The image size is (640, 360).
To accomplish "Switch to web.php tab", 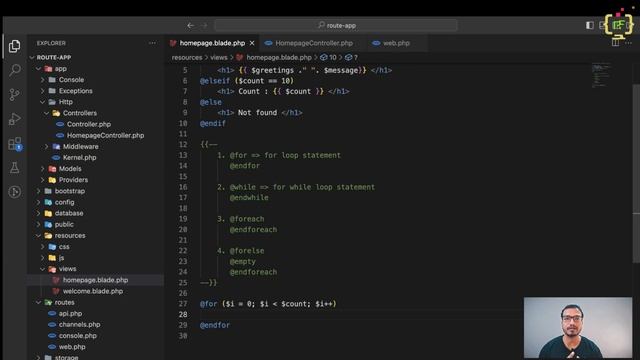I will pos(391,43).
